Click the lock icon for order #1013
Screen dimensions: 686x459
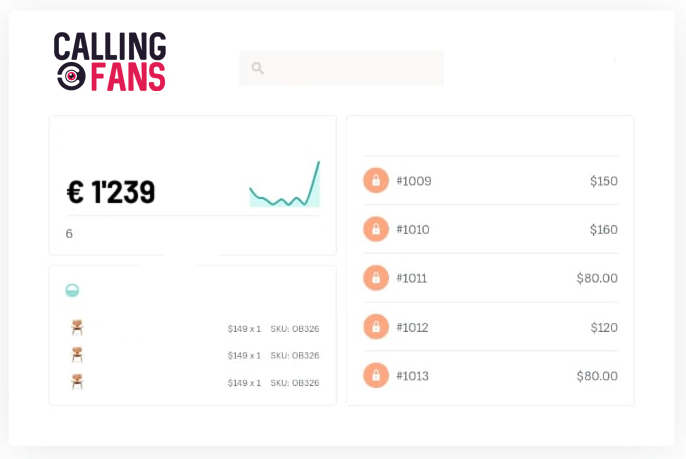[x=376, y=375]
